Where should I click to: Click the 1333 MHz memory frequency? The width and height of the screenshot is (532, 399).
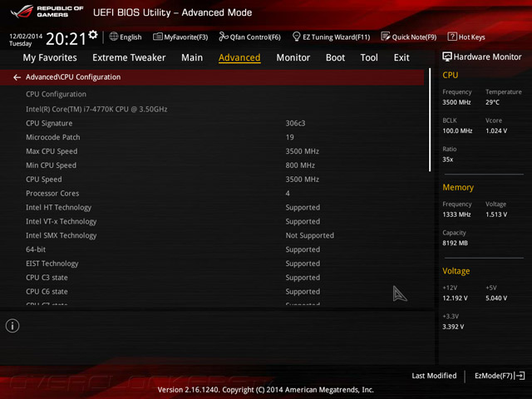(456, 214)
